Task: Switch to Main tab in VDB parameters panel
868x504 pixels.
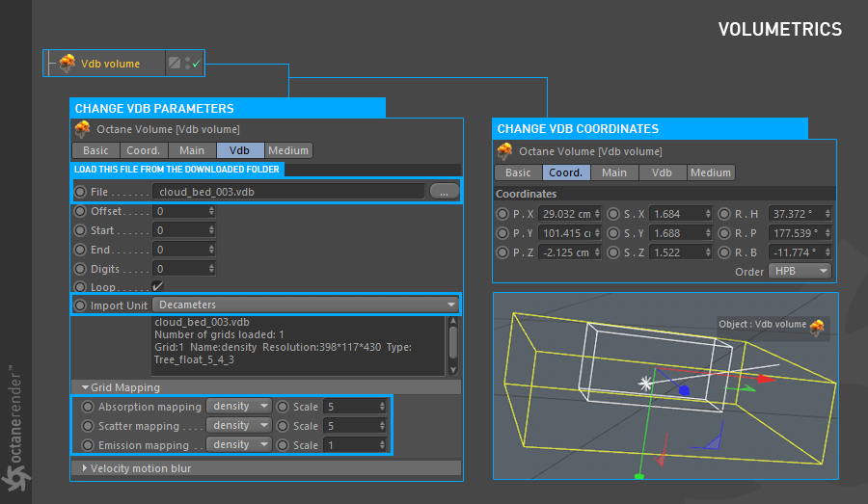Action: pos(192,150)
